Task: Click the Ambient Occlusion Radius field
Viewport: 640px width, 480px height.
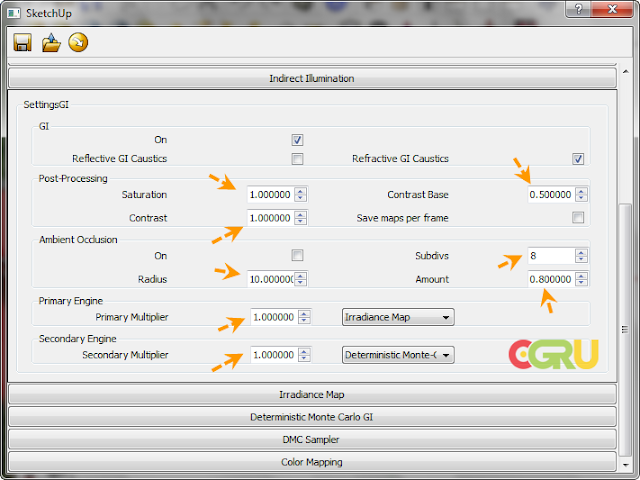Action: pyautogui.click(x=270, y=279)
